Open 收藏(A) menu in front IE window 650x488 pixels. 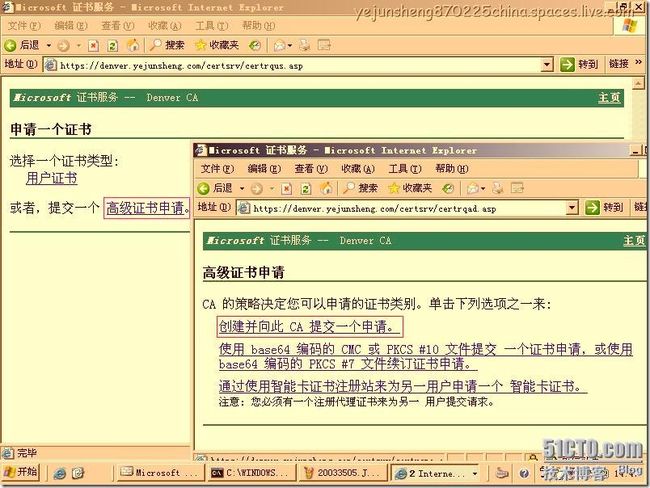click(358, 169)
